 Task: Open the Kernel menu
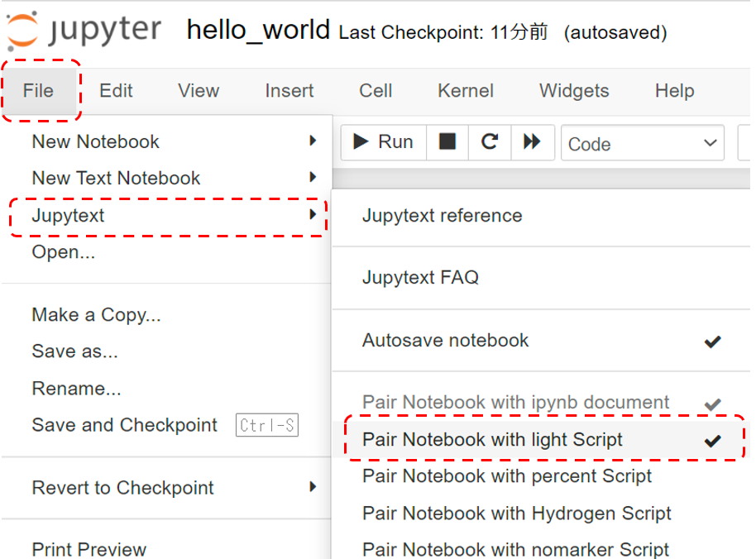(x=466, y=91)
